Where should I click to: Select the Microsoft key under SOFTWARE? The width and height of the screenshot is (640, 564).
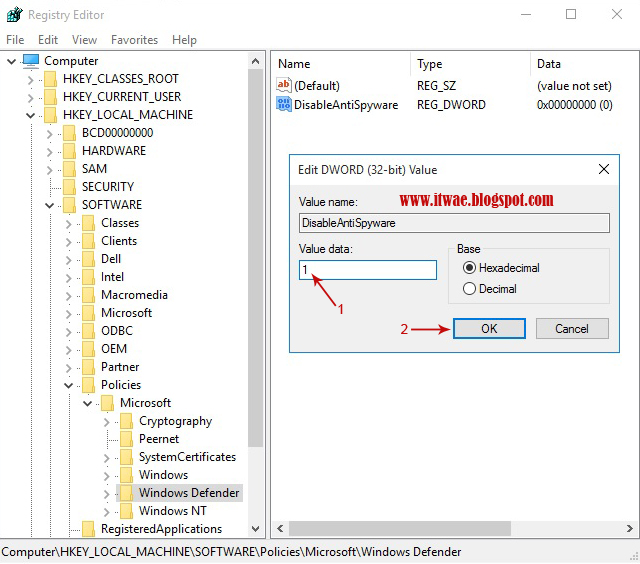point(127,313)
